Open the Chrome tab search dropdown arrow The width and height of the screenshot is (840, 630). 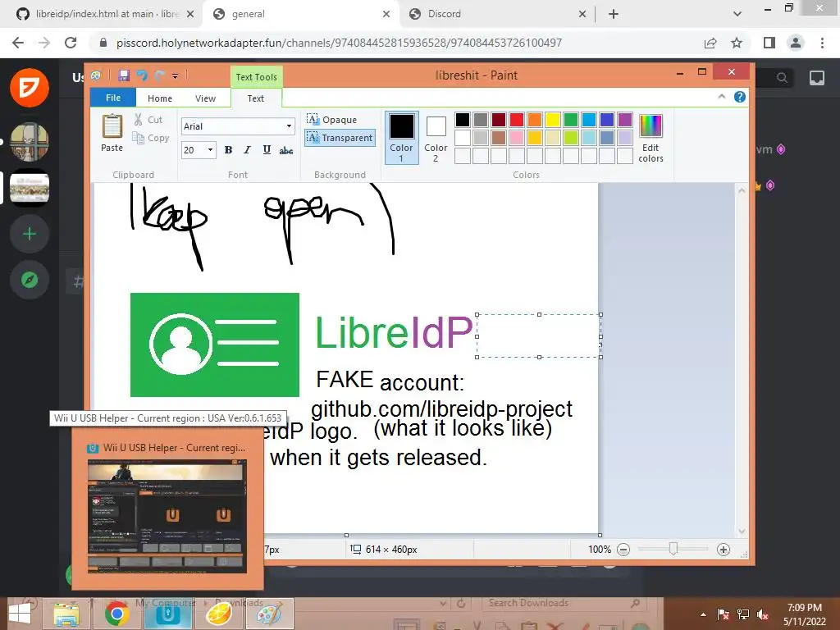[737, 14]
